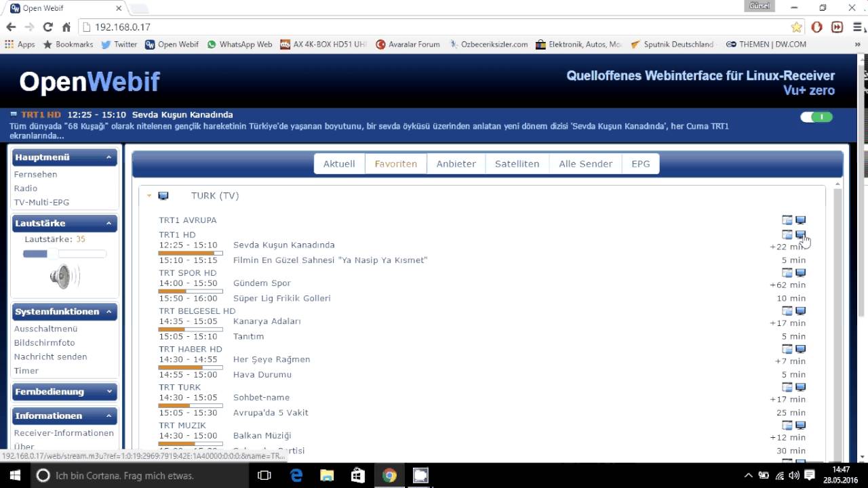
Task: Reload the page with browser refresh icon
Action: (47, 27)
